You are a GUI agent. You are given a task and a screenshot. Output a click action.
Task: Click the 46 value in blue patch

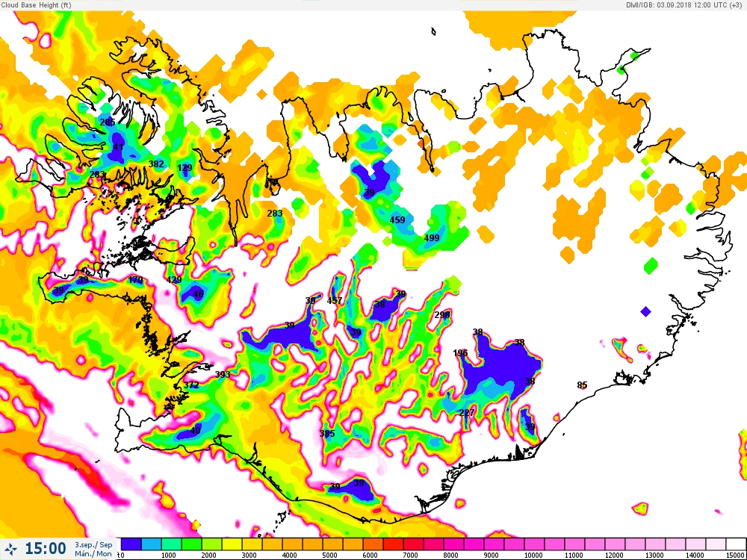pos(198,294)
